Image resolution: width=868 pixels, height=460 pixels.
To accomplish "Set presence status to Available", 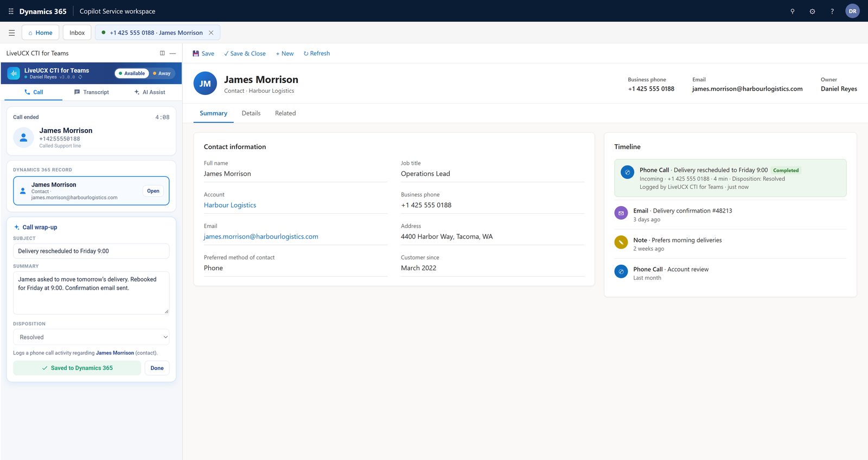I will (x=132, y=73).
